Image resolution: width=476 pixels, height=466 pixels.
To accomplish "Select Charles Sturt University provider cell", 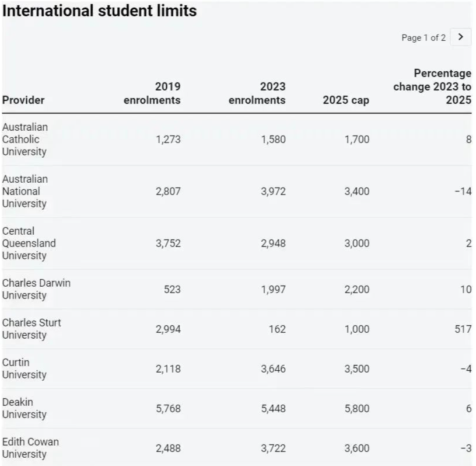I will coord(32,329).
